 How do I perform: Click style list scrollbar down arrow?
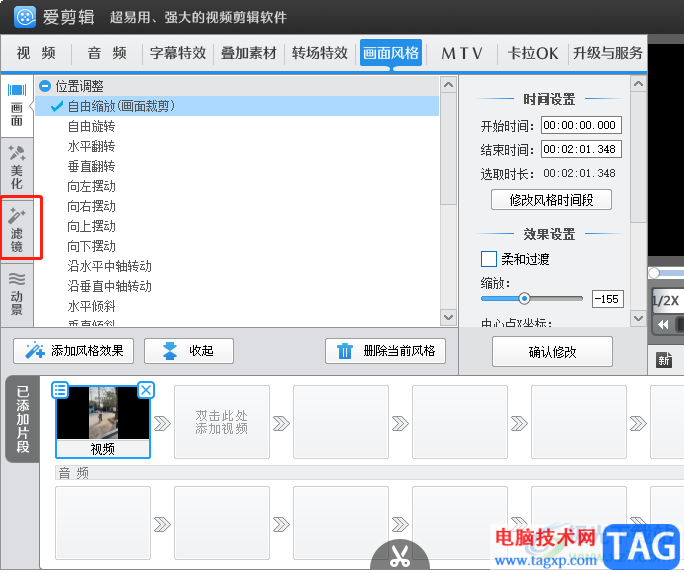pos(448,317)
